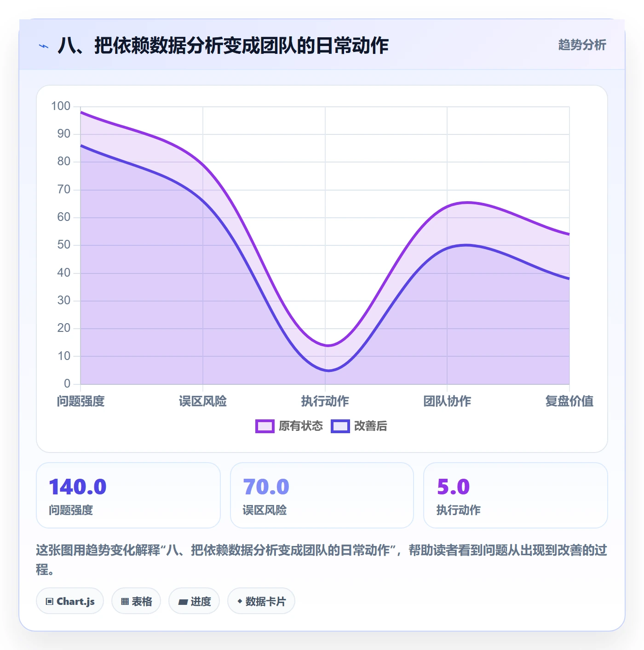This screenshot has height=650, width=644.
Task: Click the square icon in the Chart.js chip
Action: click(50, 602)
